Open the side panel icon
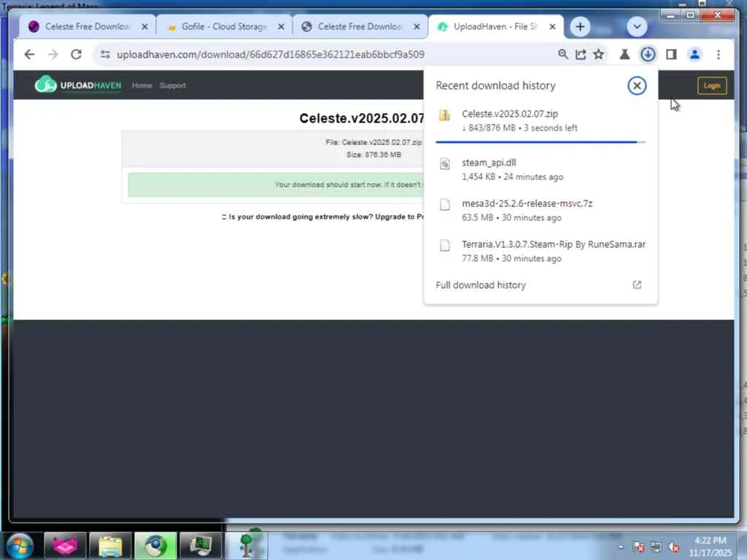The image size is (747, 560). pos(671,54)
